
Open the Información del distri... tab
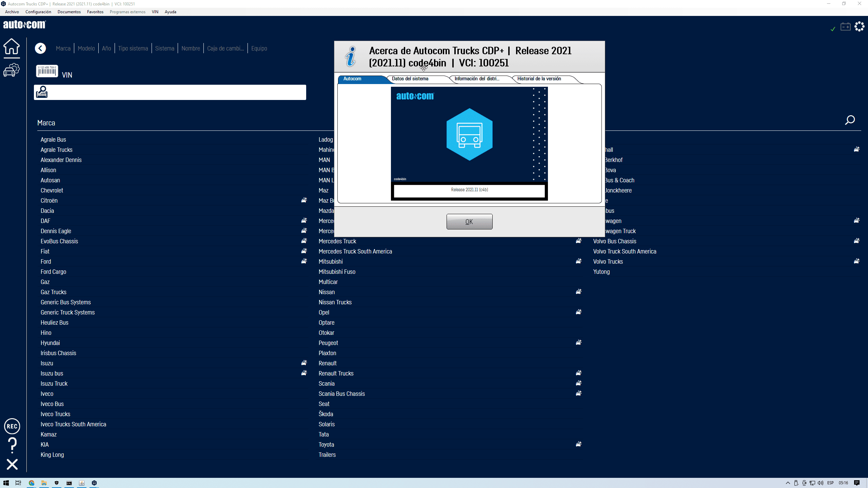pos(476,79)
